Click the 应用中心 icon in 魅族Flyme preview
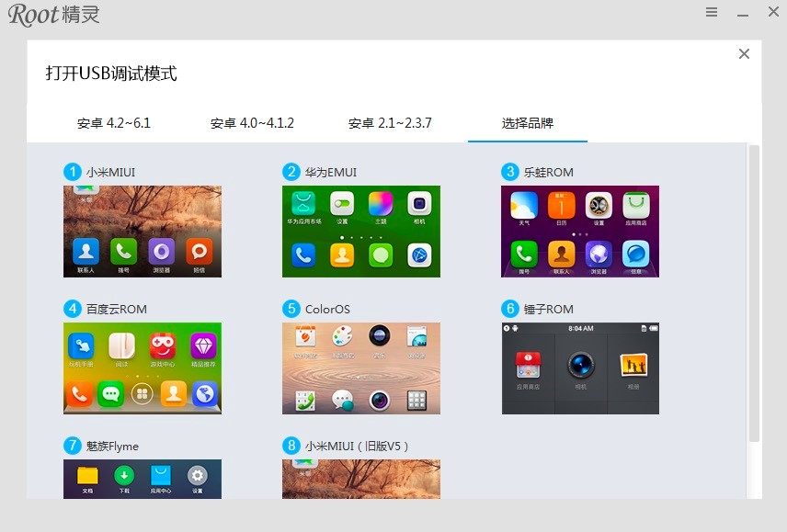Image resolution: width=787 pixels, height=532 pixels. tap(161, 475)
